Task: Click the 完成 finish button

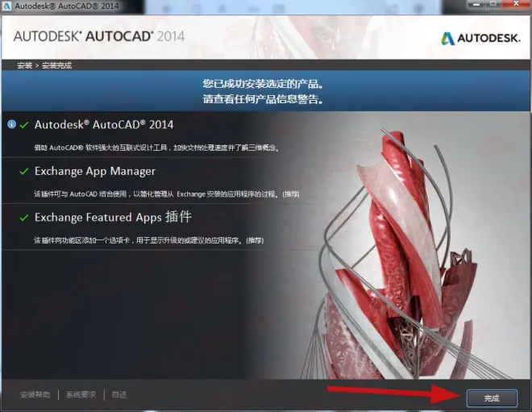Action: tap(492, 397)
